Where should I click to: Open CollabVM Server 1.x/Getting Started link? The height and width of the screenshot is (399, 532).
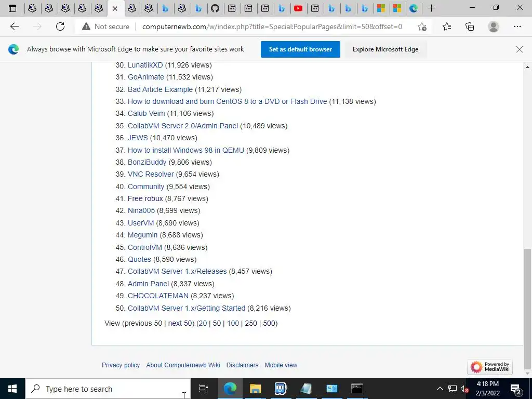coord(187,308)
